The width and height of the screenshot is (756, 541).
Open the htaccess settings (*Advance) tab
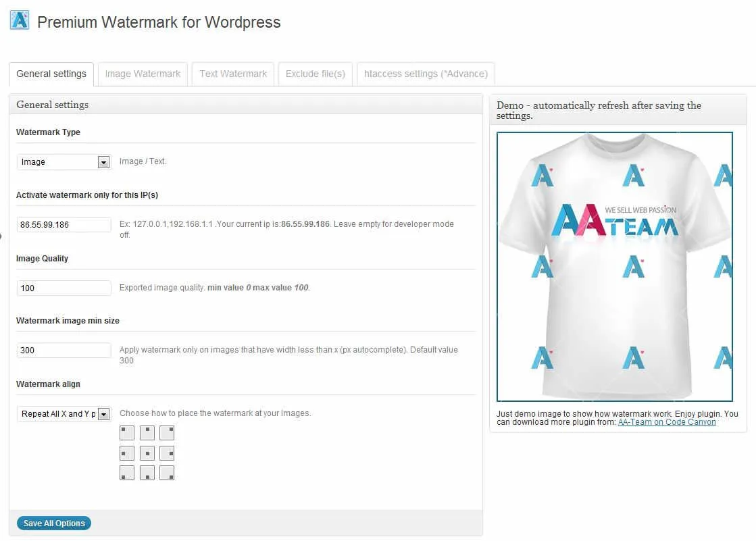(426, 74)
